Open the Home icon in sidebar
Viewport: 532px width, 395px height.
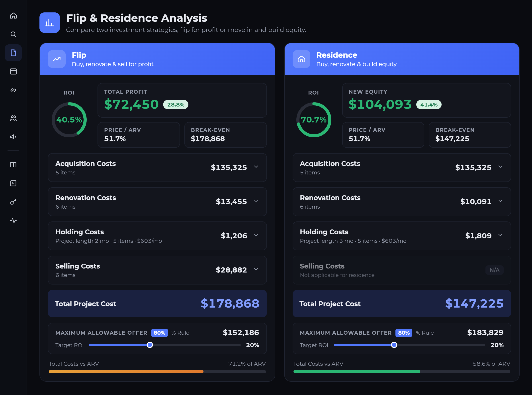point(13,16)
